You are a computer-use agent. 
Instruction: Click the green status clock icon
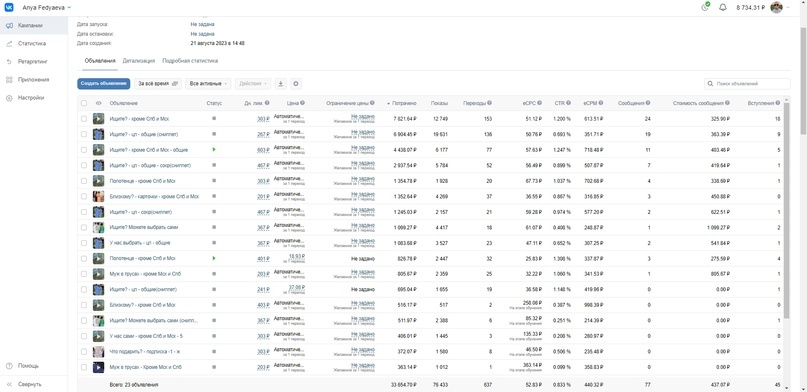[706, 7]
